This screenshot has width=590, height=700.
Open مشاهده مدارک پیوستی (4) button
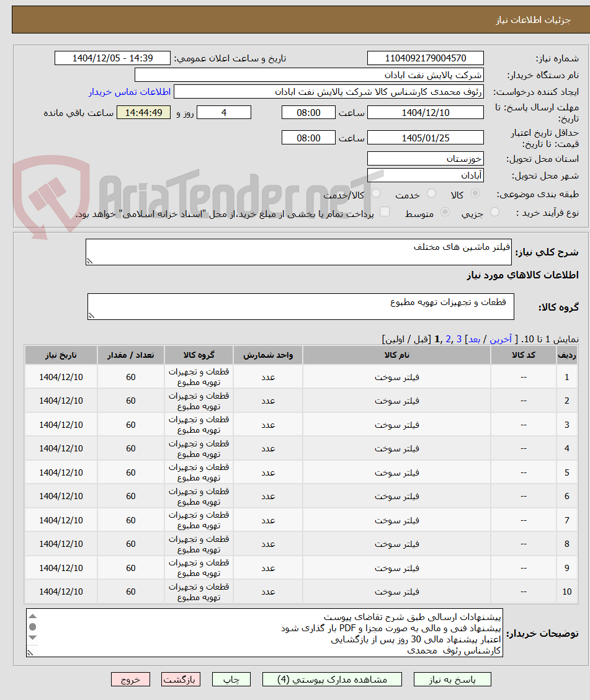pyautogui.click(x=333, y=680)
